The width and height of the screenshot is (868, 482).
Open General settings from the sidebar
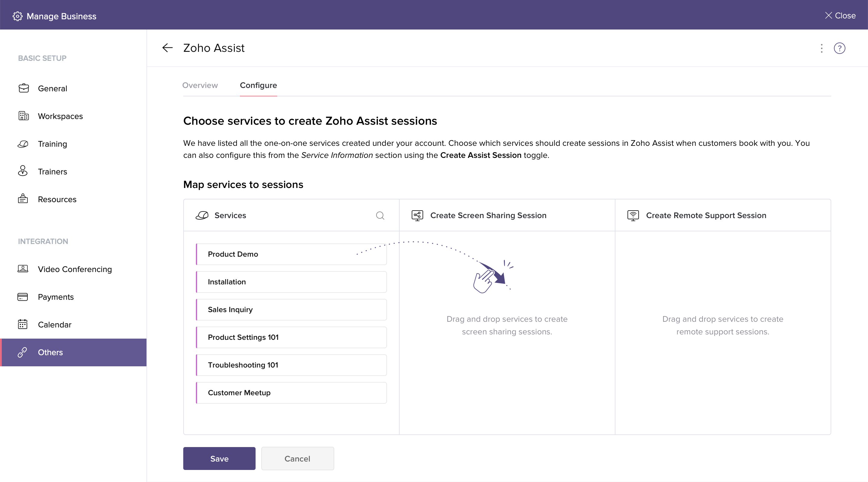pyautogui.click(x=52, y=88)
